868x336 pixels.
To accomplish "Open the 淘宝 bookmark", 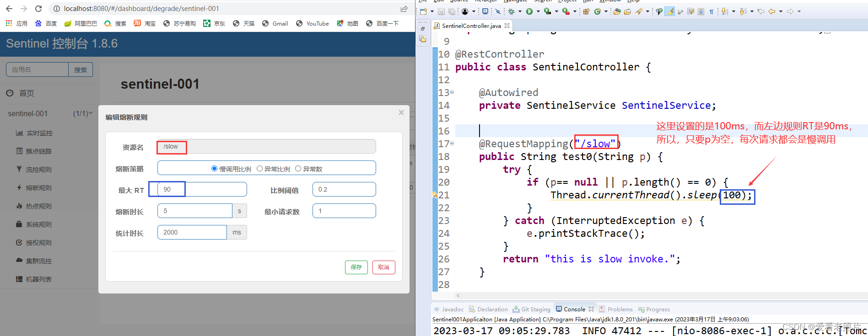I will coord(145,23).
